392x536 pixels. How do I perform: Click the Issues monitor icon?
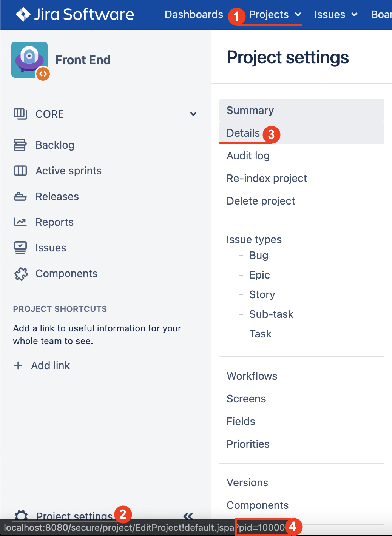pos(20,248)
